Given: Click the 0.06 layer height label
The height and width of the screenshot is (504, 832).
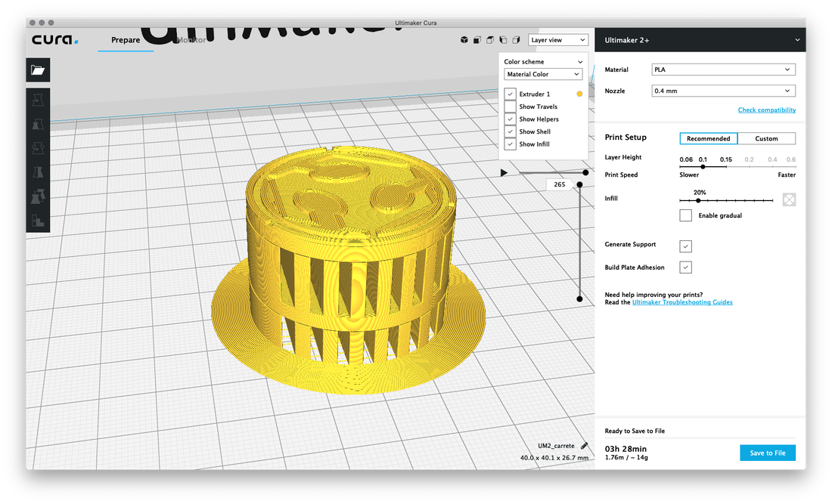Looking at the screenshot, I should pos(685,159).
